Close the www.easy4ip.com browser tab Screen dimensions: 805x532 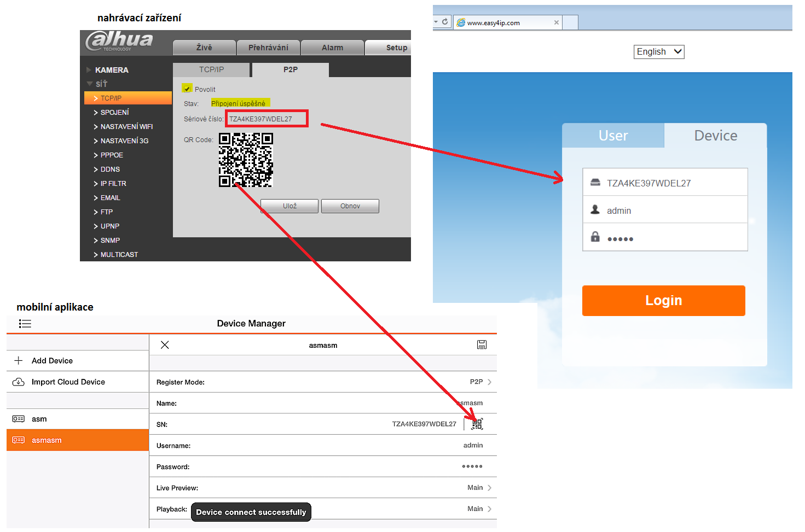point(557,22)
